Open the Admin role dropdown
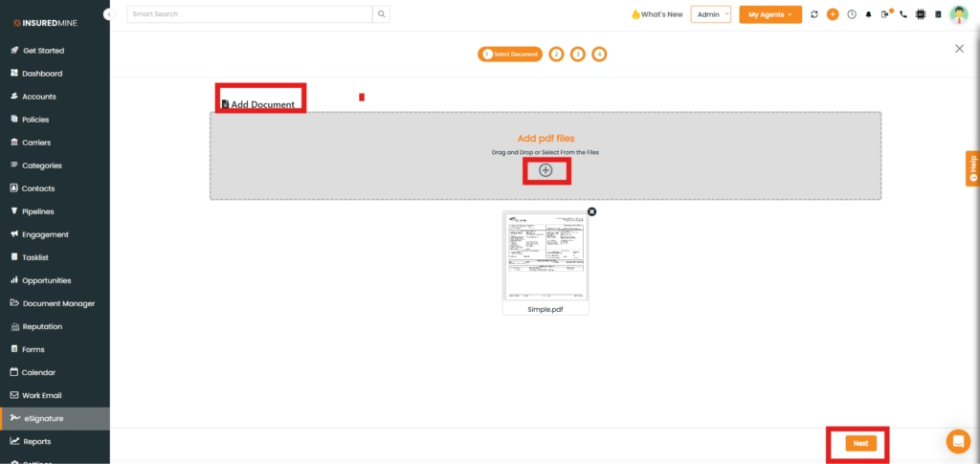Image resolution: width=980 pixels, height=464 pixels. tap(710, 14)
